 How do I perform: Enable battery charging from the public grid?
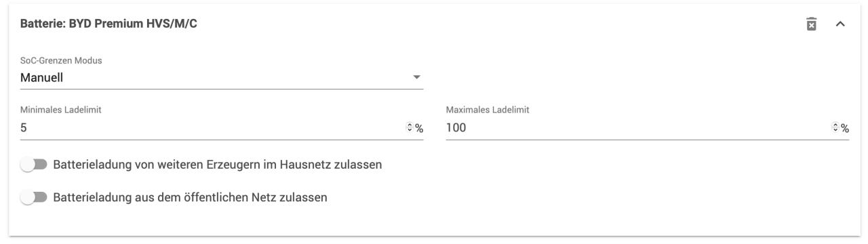(x=33, y=198)
